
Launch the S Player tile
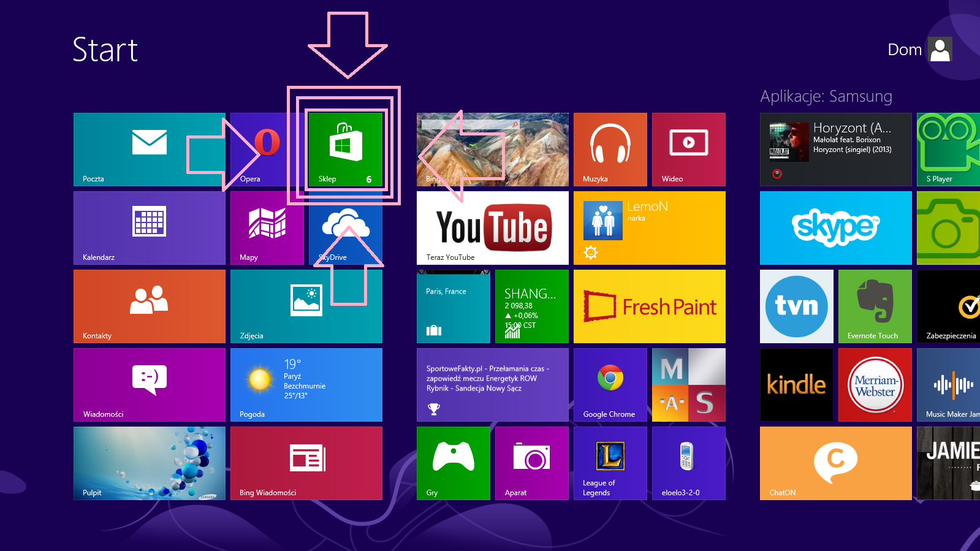(x=948, y=150)
